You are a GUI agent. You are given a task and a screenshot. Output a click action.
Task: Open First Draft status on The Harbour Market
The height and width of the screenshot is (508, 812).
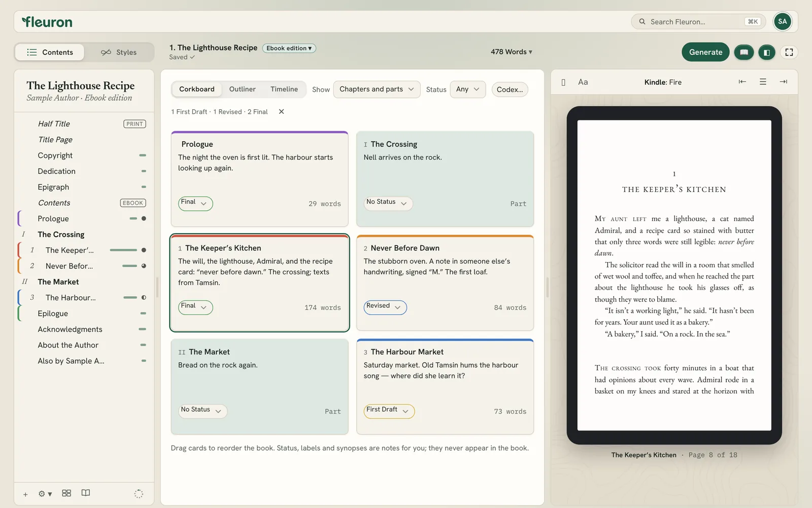pyautogui.click(x=389, y=411)
